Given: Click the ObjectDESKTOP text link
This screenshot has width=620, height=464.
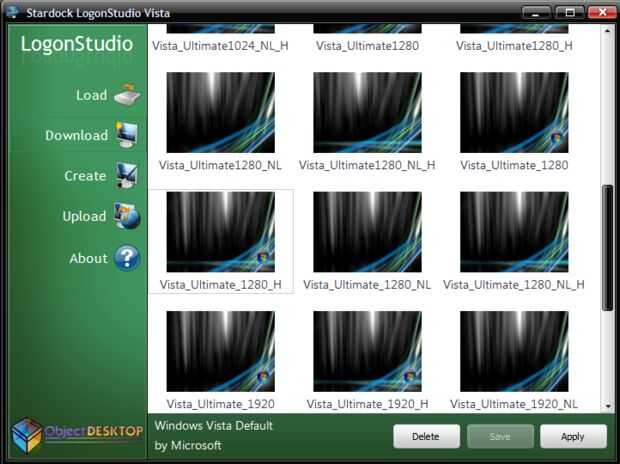Looking at the screenshot, I should point(94,432).
